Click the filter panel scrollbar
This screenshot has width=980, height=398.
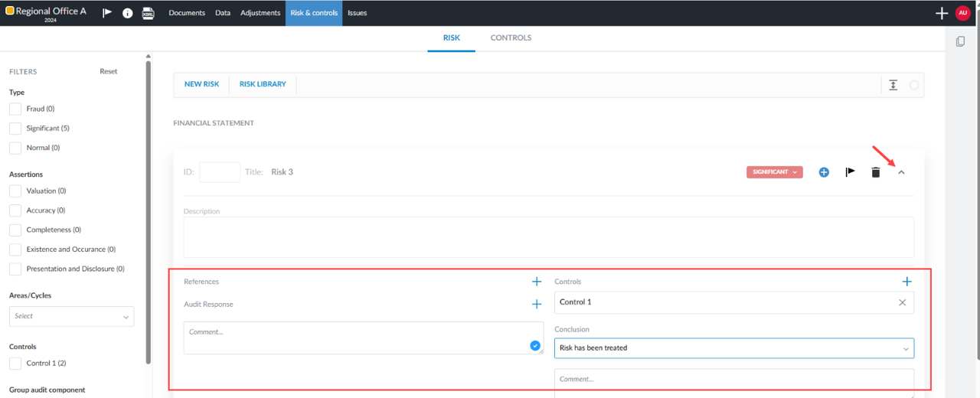[x=148, y=212]
